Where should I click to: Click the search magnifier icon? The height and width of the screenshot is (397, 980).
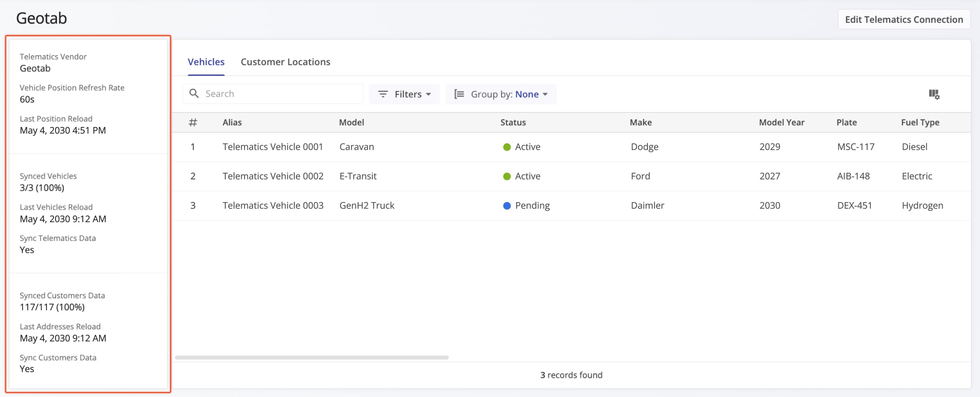(x=194, y=93)
